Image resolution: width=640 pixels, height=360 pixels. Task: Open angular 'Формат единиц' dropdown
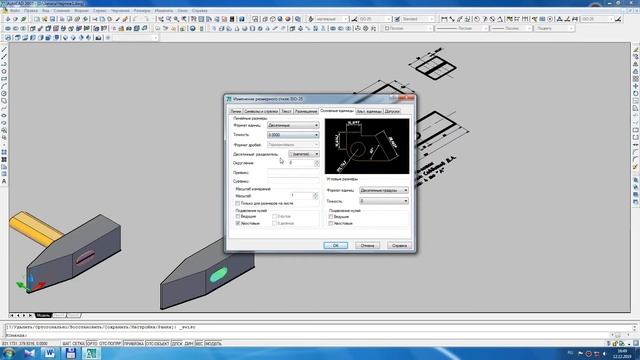click(384, 190)
